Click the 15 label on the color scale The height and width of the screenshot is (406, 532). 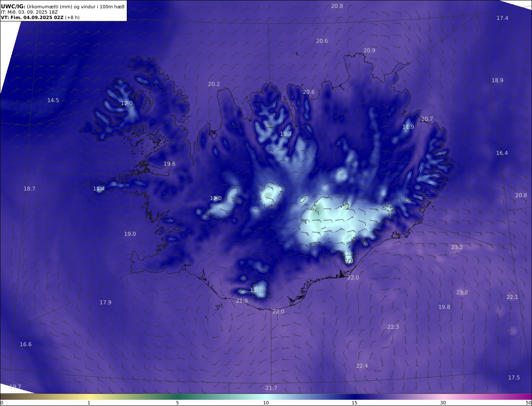(x=355, y=403)
